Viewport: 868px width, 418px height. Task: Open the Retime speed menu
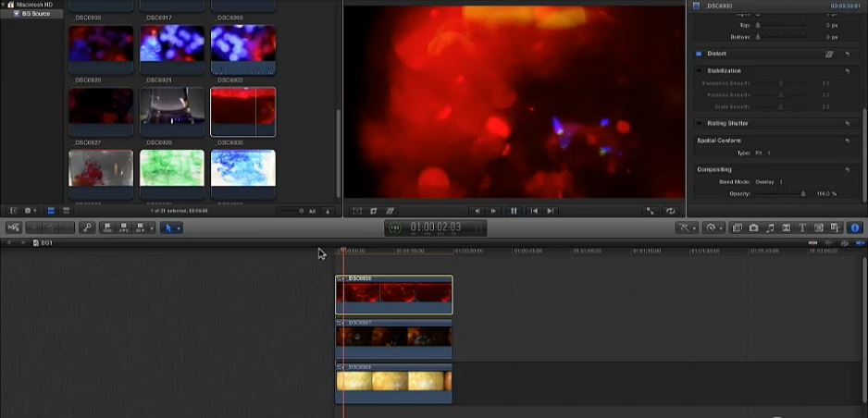713,227
